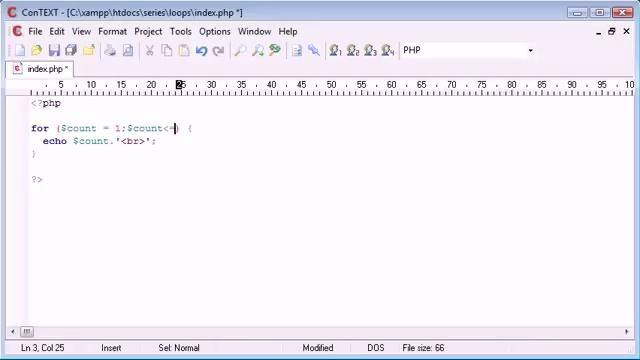The image size is (640, 360).
Task: Open Print Preview icon
Action: 128,51
